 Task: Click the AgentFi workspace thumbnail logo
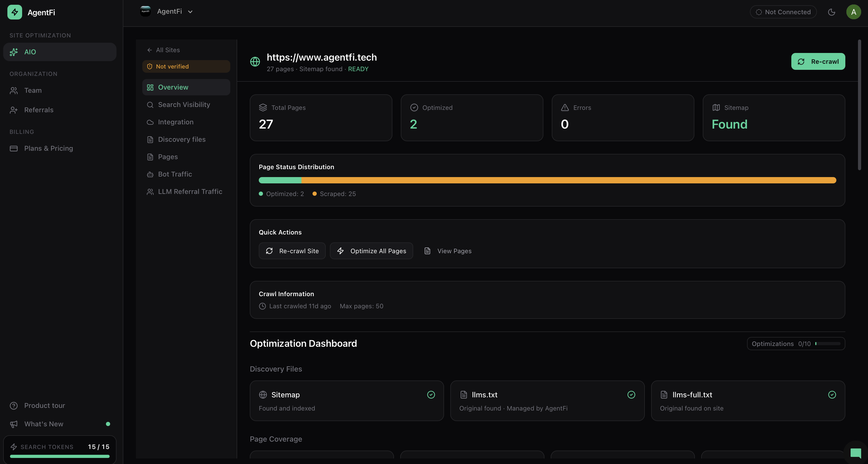pyautogui.click(x=145, y=11)
